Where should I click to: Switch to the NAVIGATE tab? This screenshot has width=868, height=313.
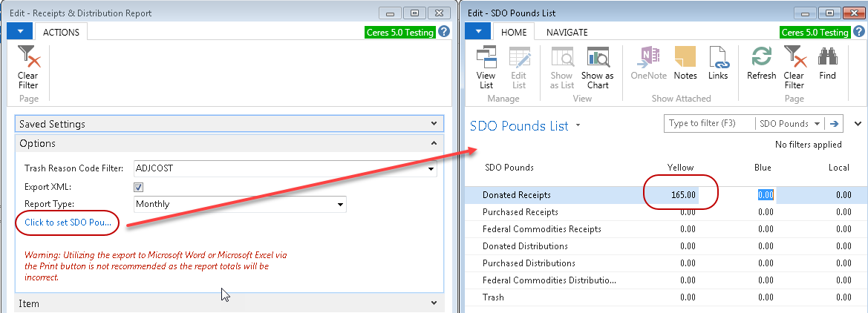point(567,32)
